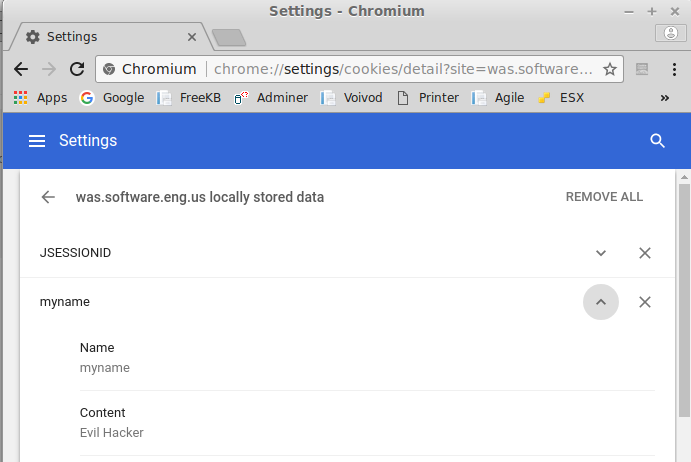
Task: Remove the myname cookie with its X
Action: [x=645, y=302]
